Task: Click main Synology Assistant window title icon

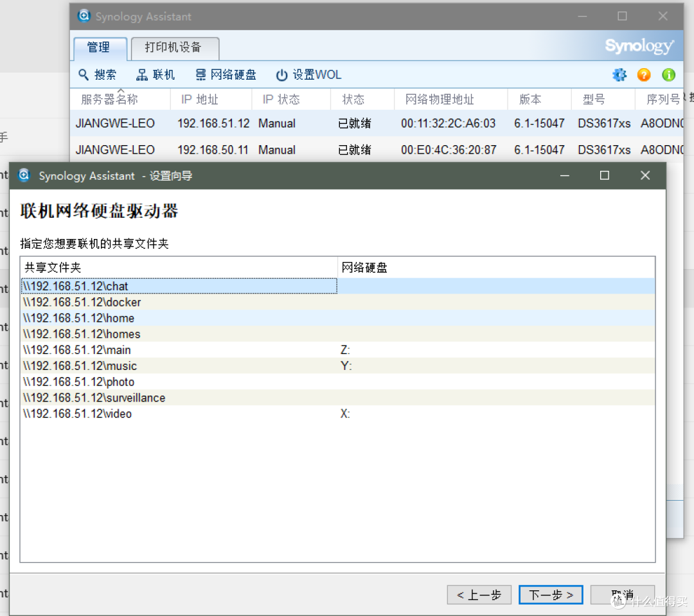Action: [83, 16]
